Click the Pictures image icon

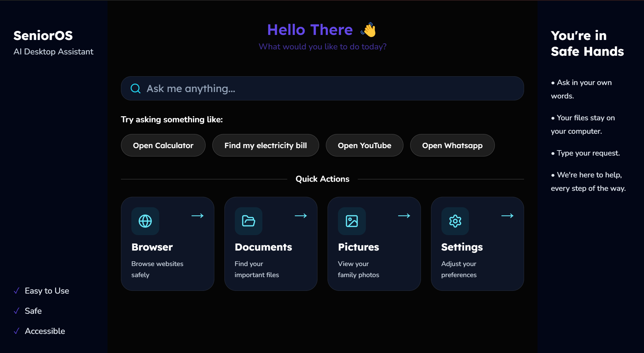tap(352, 221)
